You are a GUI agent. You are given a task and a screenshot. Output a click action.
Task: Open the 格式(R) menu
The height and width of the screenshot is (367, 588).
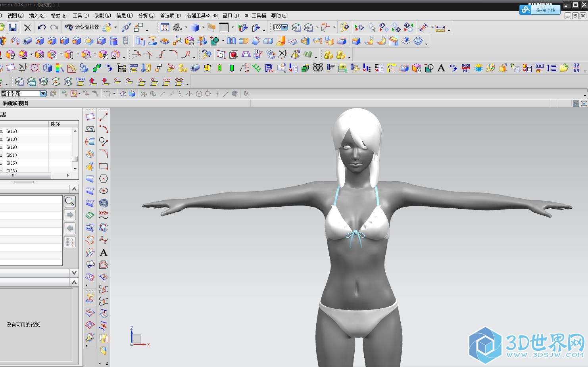click(x=59, y=15)
